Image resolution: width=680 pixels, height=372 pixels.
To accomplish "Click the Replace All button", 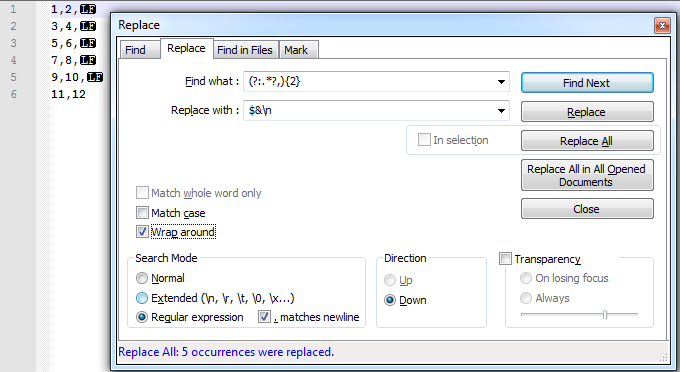I will pos(587,141).
